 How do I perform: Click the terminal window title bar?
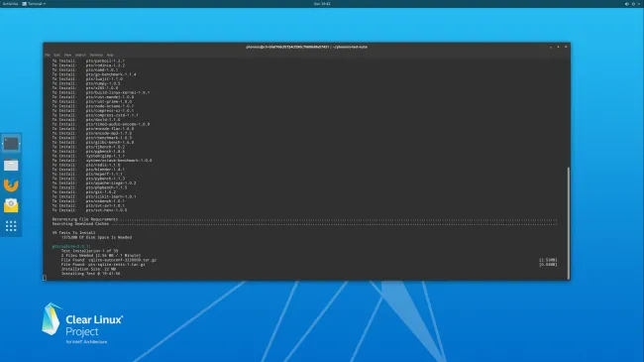(x=306, y=47)
